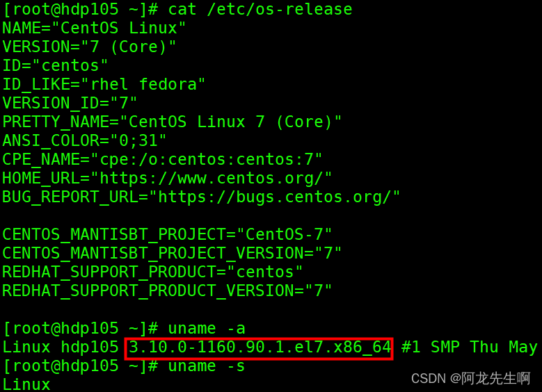Click the PRETTY_NAME line

[172, 122]
